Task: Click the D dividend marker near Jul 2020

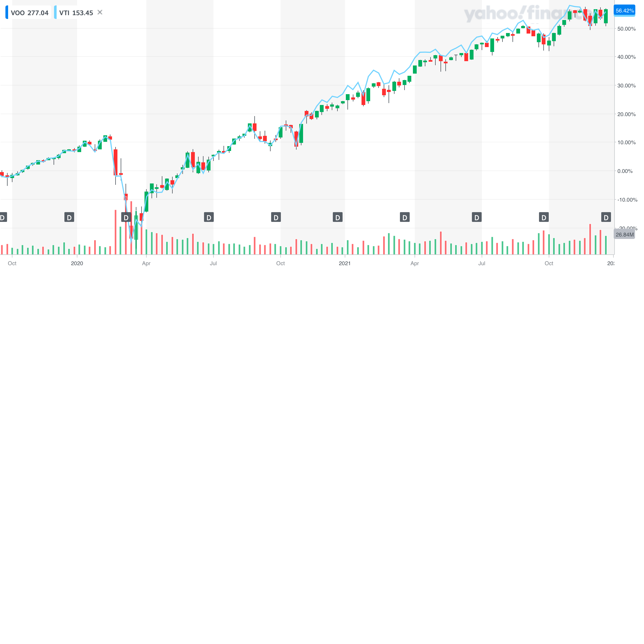Action: [209, 217]
